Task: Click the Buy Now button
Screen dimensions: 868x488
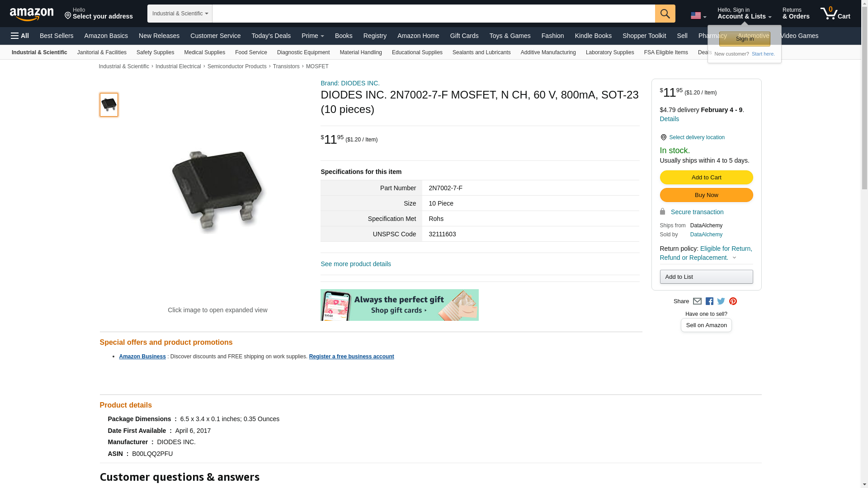Action: tap(706, 195)
